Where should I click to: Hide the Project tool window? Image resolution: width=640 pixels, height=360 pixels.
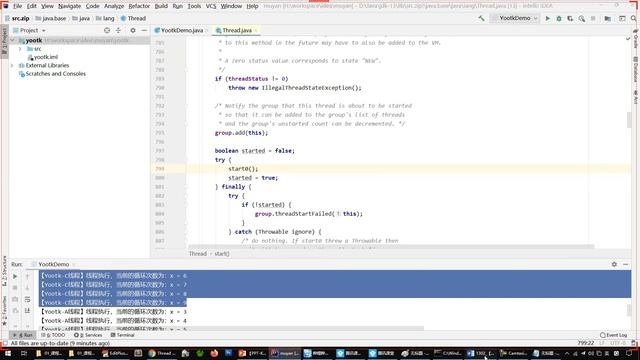coord(144,30)
